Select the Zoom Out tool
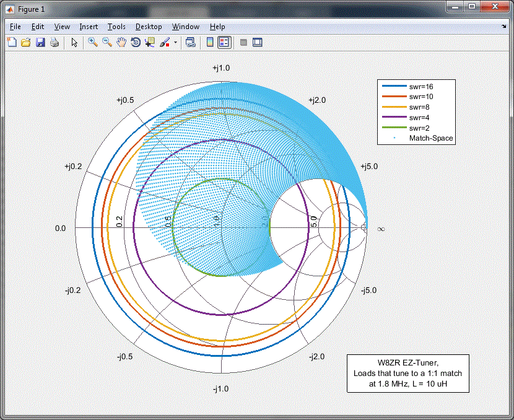This screenshot has height=420, width=514. [x=107, y=42]
